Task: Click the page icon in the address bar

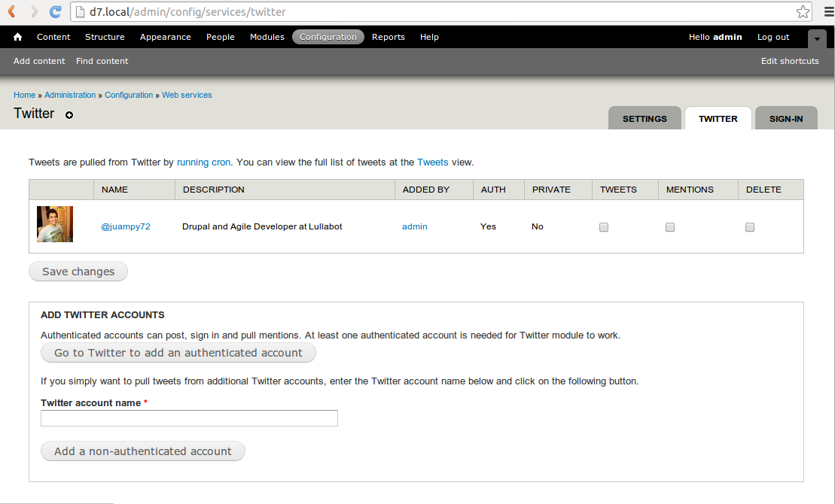Action: (x=80, y=12)
